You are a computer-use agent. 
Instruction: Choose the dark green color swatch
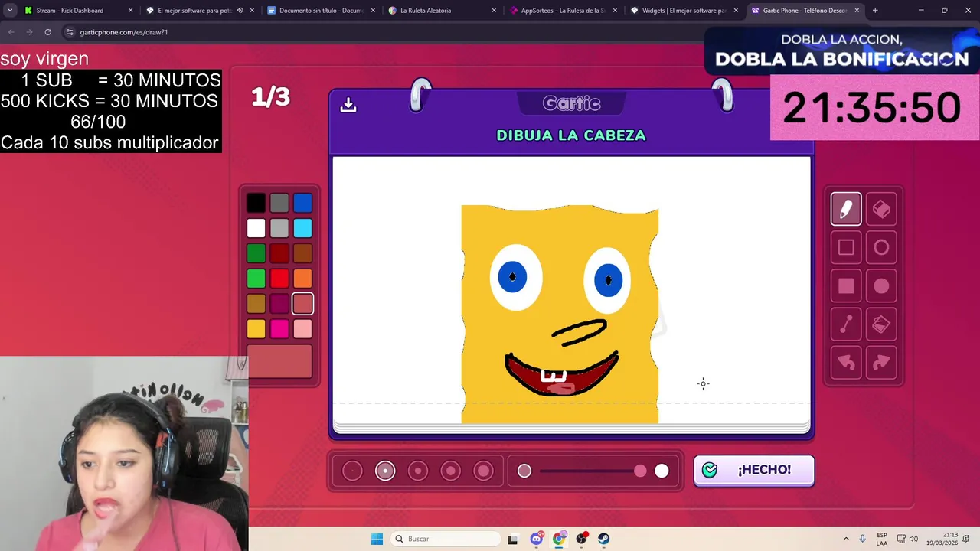coord(256,253)
